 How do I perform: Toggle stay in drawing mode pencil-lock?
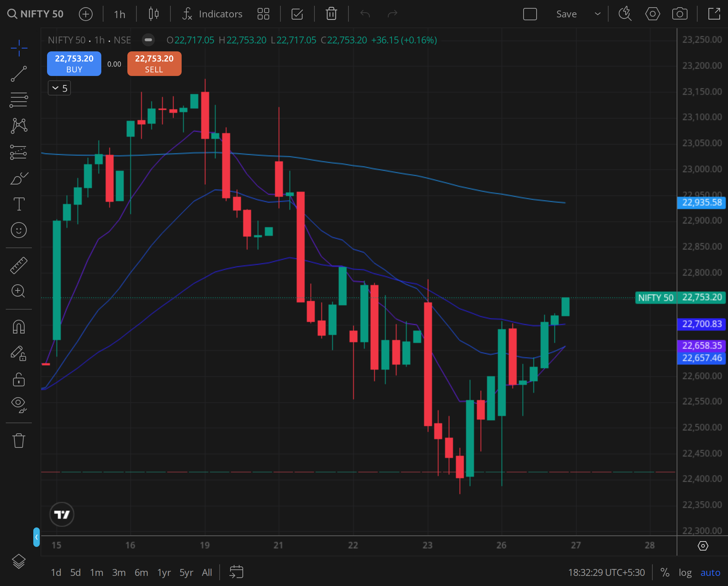[19, 353]
